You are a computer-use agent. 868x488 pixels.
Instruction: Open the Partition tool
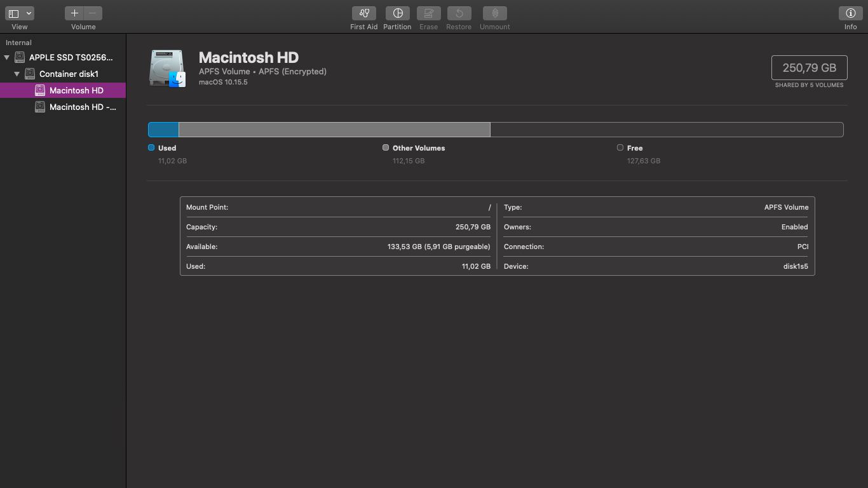(x=397, y=13)
